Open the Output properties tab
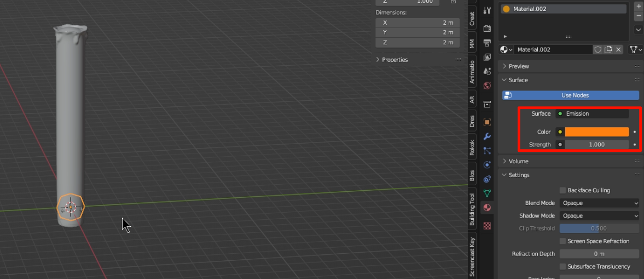The width and height of the screenshot is (644, 279). (487, 42)
